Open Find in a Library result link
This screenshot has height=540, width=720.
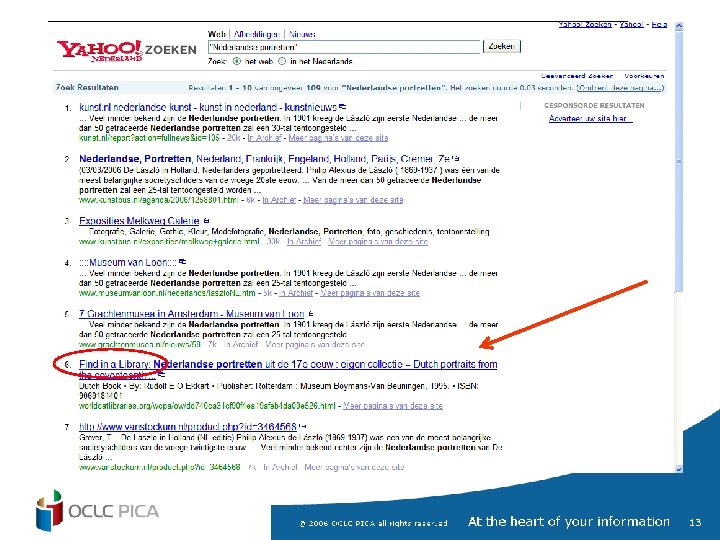(288, 370)
